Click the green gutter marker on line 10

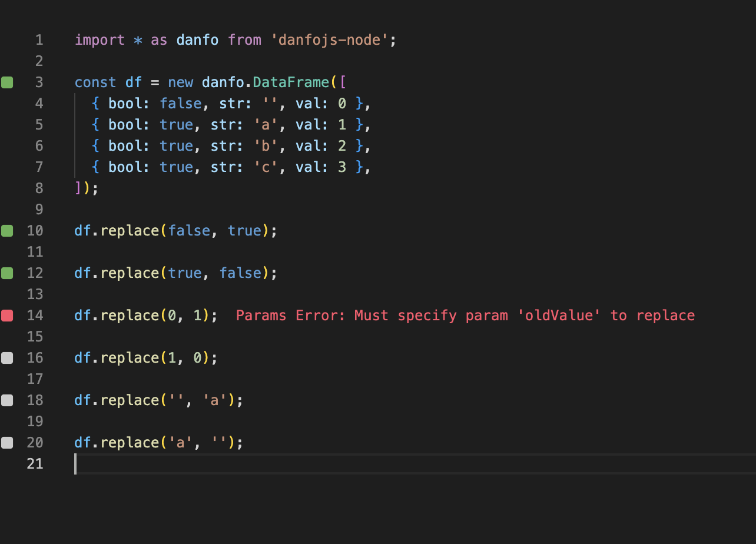click(x=7, y=231)
